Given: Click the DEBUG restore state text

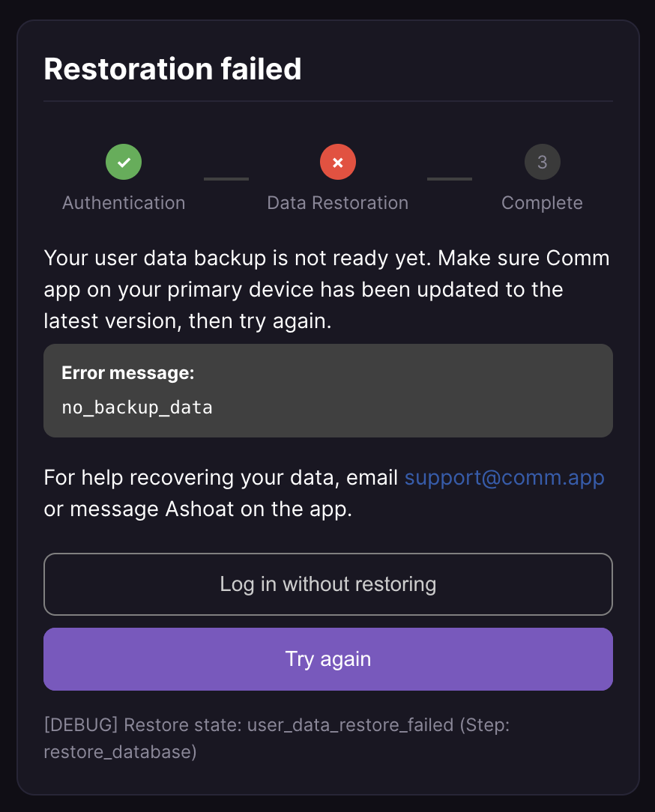Looking at the screenshot, I should coord(277,738).
